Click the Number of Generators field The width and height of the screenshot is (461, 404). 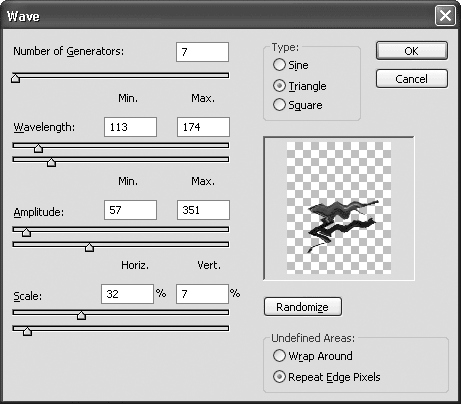(202, 52)
